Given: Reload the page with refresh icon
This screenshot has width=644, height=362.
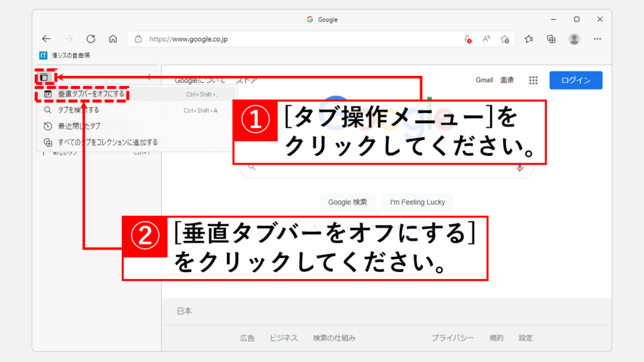Looking at the screenshot, I should (x=91, y=38).
